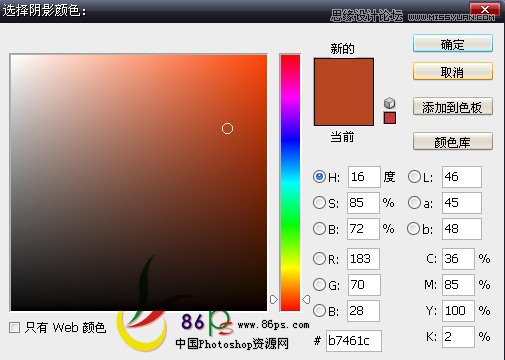
Task: Click the left hue slider arrow handle
Action: point(274,299)
